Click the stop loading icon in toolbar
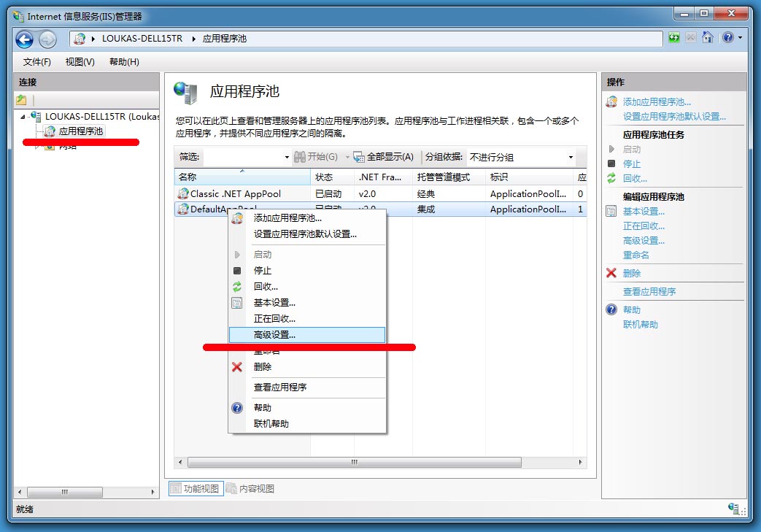 (x=691, y=37)
